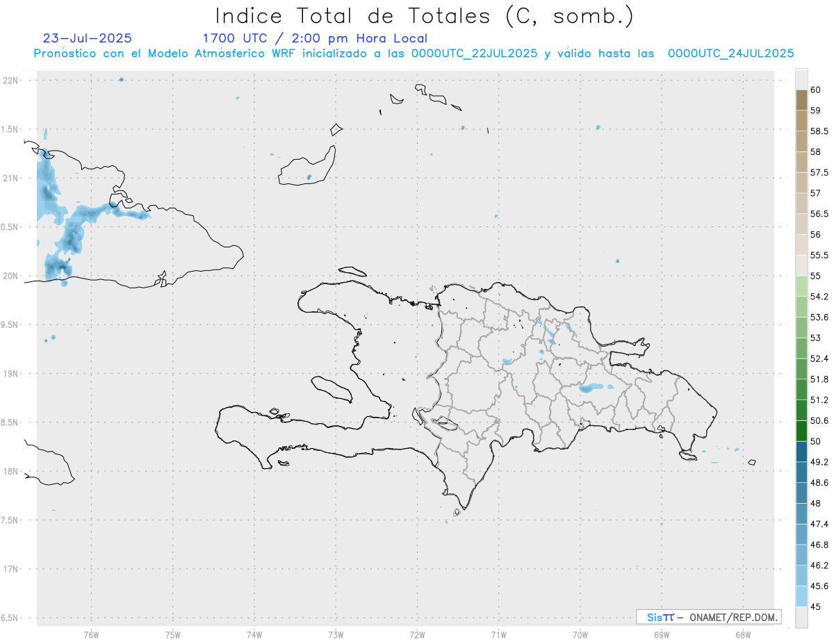Click the "70W" longitude label

(x=580, y=635)
